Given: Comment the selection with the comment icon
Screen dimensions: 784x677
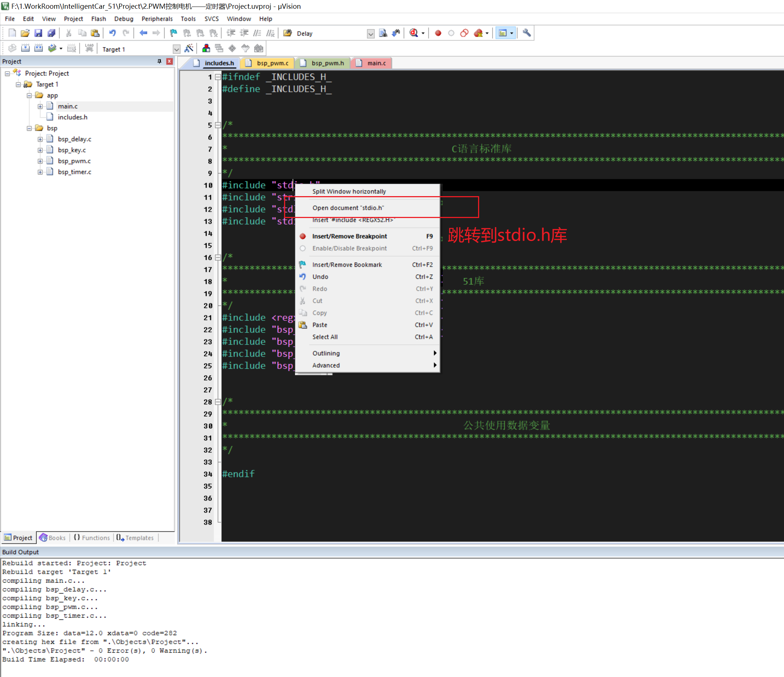Looking at the screenshot, I should point(257,33).
